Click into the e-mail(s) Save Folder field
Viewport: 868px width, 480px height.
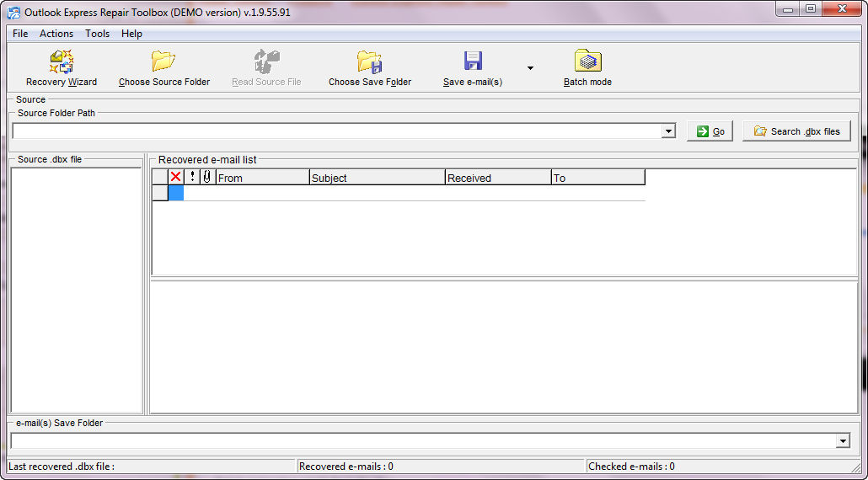click(424, 440)
